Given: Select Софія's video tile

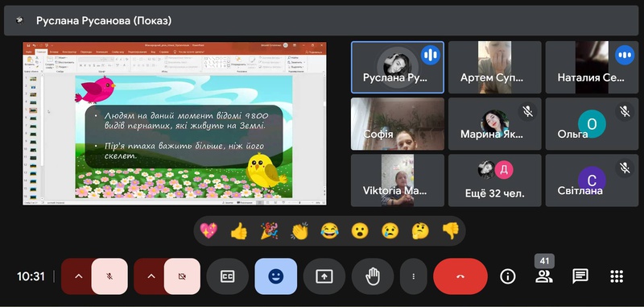Looking at the screenshot, I should click(397, 124).
